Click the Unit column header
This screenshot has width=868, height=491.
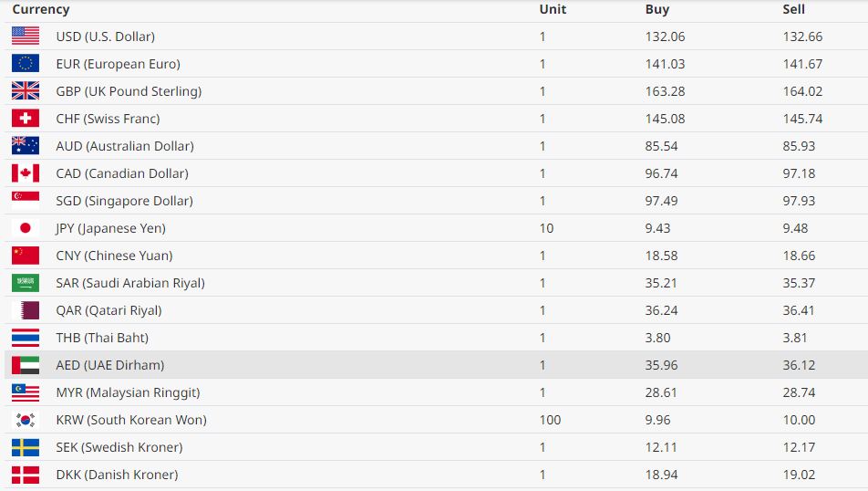(x=553, y=9)
